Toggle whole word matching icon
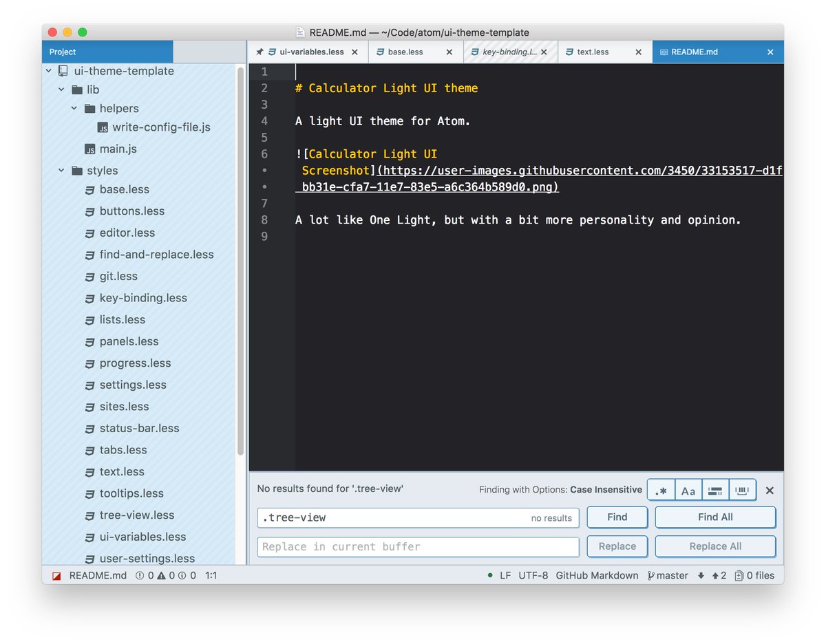The image size is (826, 644). point(742,491)
